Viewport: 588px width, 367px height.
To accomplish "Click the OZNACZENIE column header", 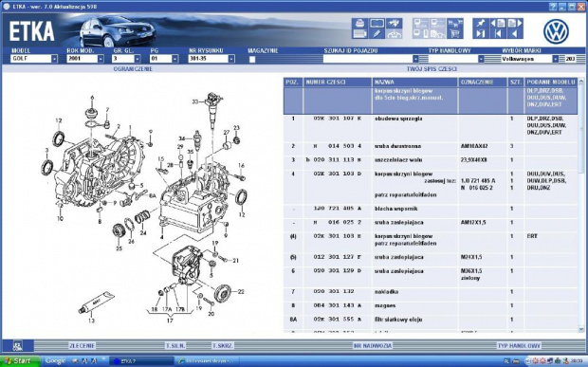I will pyautogui.click(x=483, y=83).
